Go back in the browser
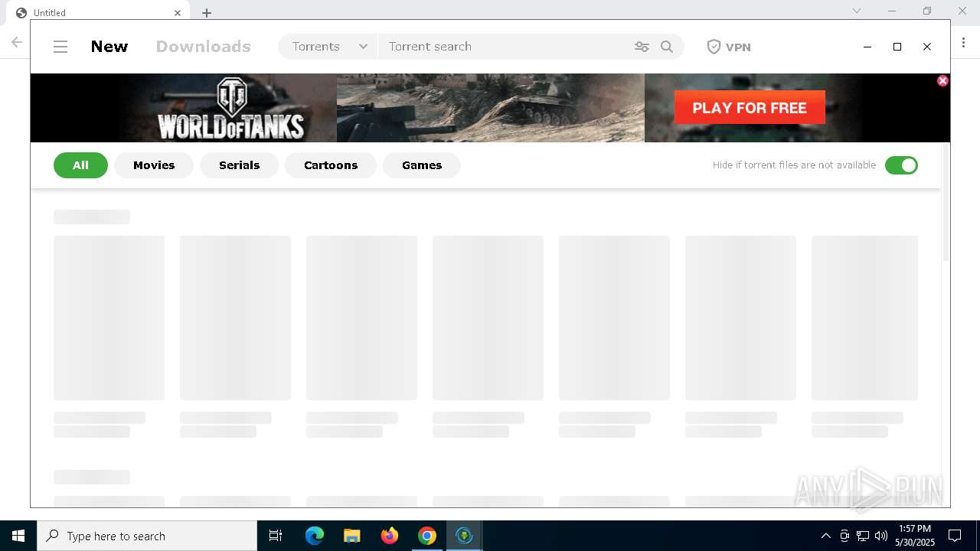980x551 pixels. point(17,42)
